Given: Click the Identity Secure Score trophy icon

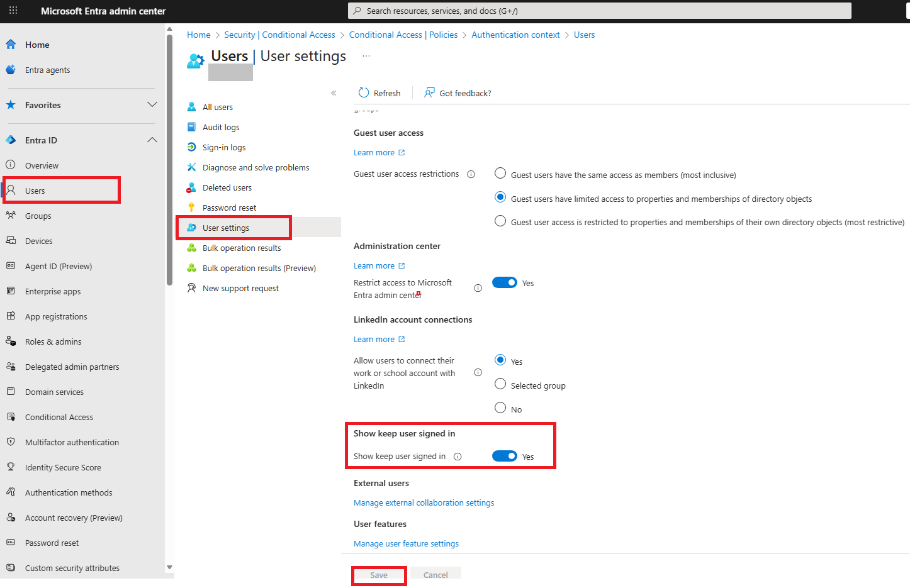Looking at the screenshot, I should tap(11, 467).
